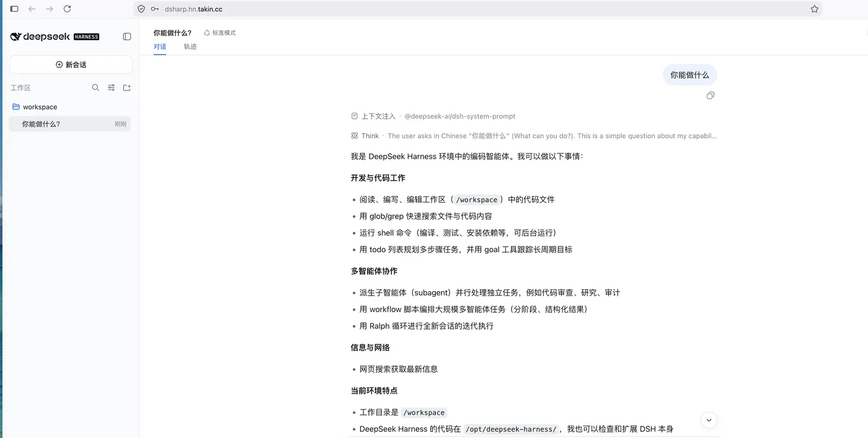Go back with the browser back arrow
Image resolution: width=868 pixels, height=438 pixels.
point(32,9)
